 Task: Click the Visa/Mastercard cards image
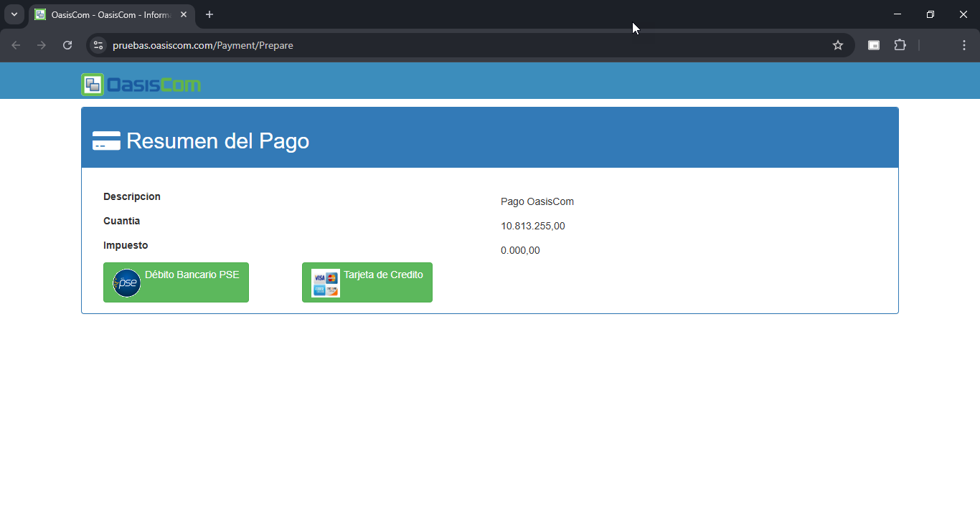(x=326, y=283)
